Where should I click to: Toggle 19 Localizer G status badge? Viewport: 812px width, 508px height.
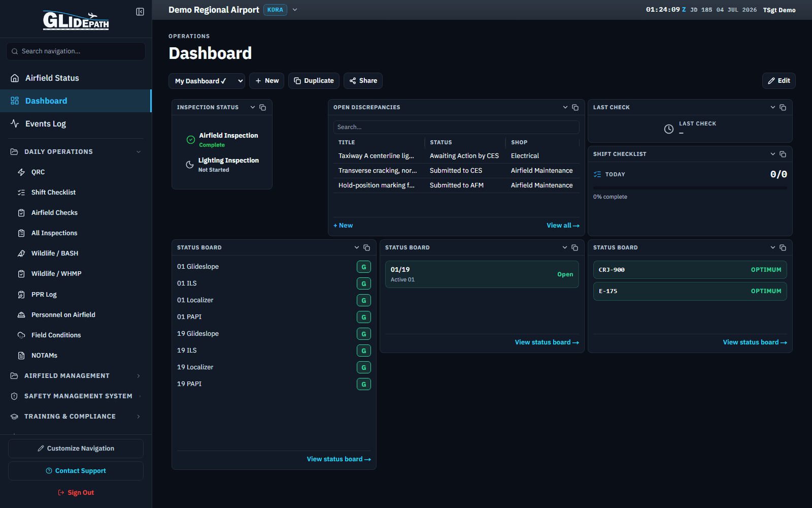pyautogui.click(x=364, y=367)
